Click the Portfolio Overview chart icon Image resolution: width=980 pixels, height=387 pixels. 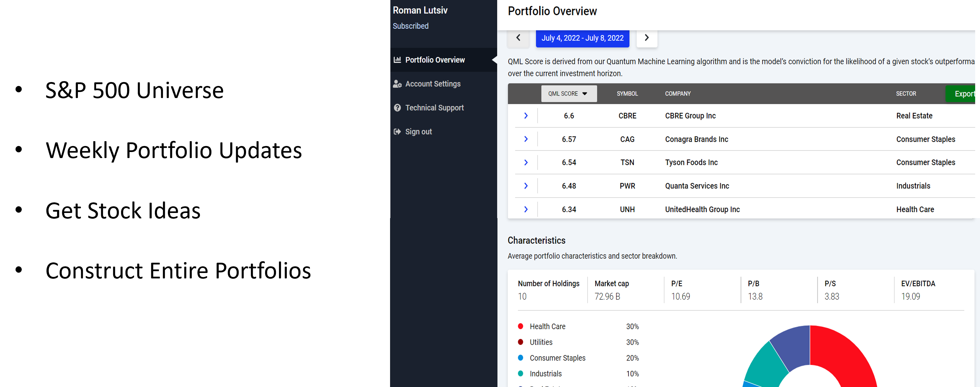tap(397, 60)
